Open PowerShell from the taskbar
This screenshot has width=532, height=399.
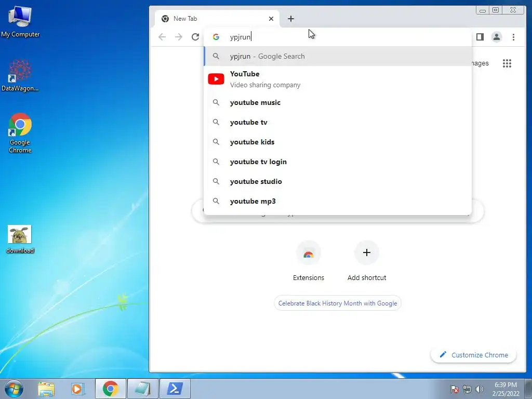point(175,389)
